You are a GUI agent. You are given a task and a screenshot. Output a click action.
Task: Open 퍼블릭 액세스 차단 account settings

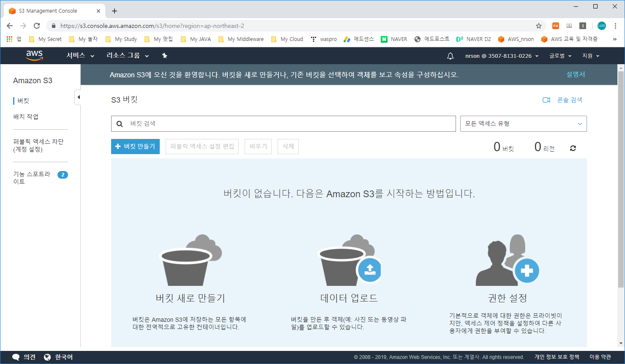(38, 145)
